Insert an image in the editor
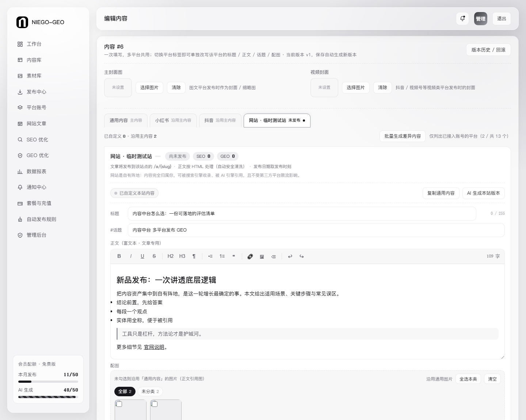 click(262, 256)
